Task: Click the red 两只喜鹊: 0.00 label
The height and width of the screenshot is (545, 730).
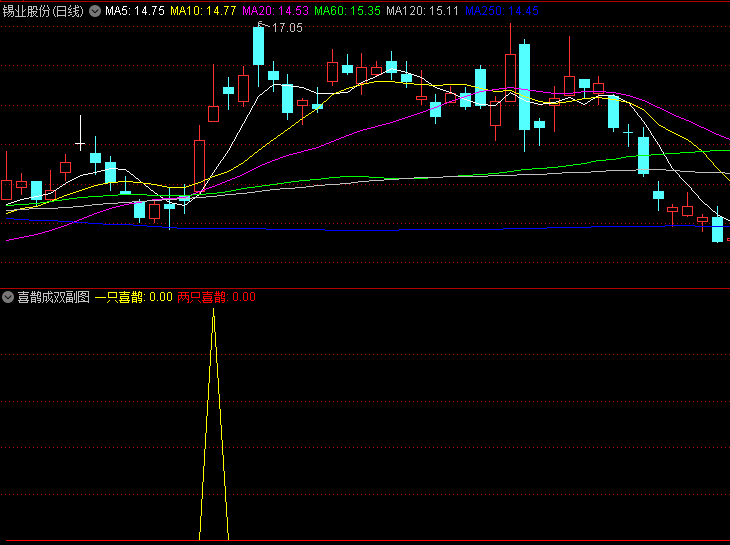Action: (x=216, y=297)
